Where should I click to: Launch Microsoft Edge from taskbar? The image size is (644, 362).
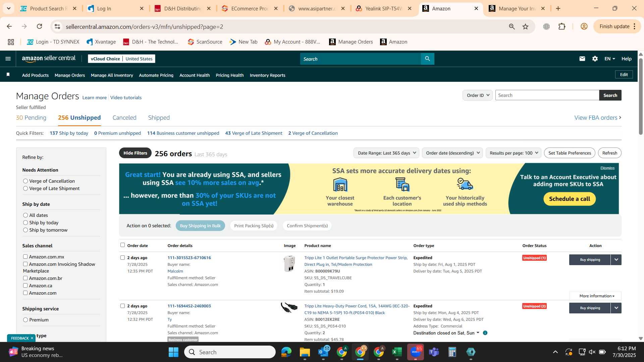(x=286, y=352)
